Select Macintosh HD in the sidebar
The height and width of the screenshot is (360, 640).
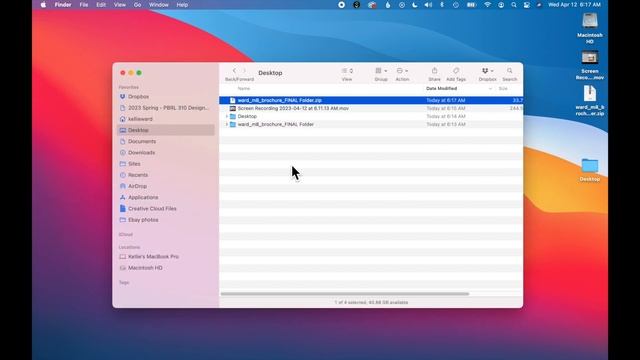[166, 268]
